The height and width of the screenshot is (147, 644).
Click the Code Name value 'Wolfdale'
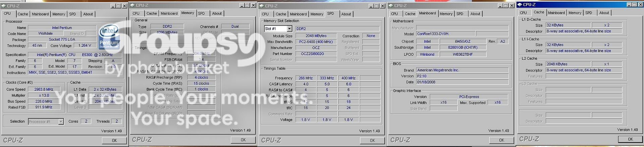click(x=45, y=34)
